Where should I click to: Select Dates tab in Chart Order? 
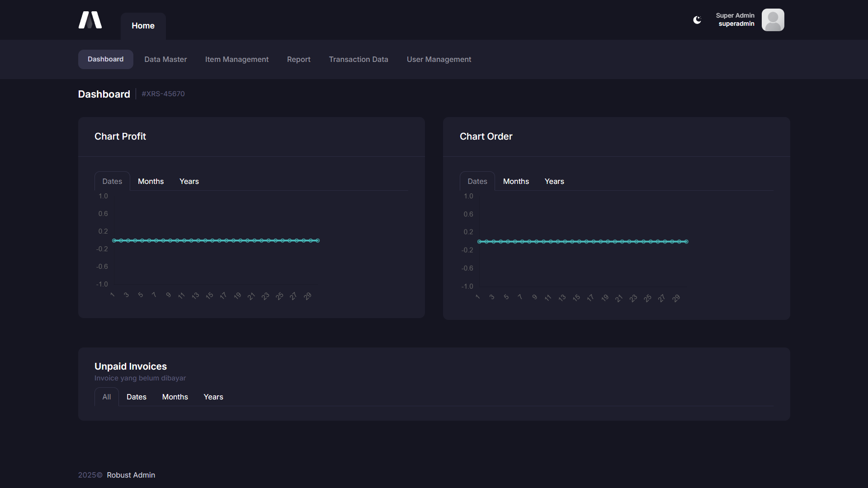(x=477, y=181)
